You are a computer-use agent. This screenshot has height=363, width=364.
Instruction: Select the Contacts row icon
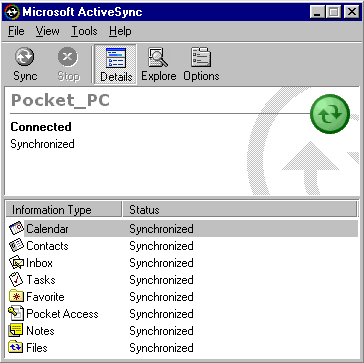pyautogui.click(x=16, y=246)
